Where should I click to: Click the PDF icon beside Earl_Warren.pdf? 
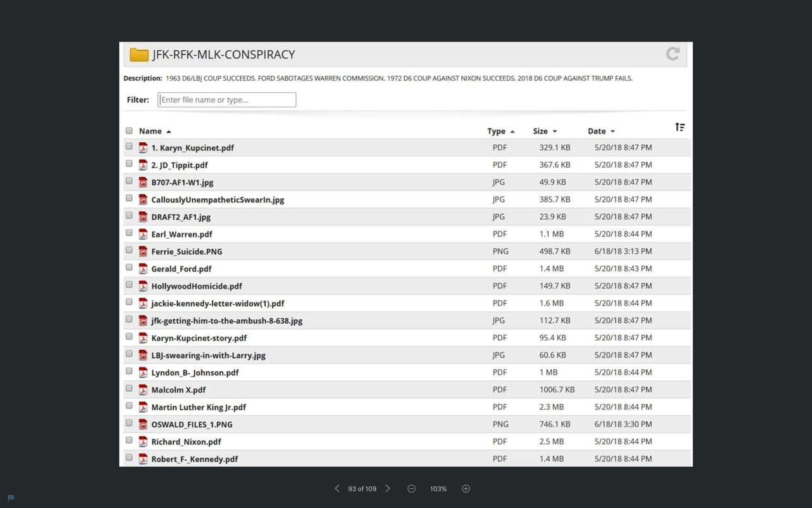pyautogui.click(x=143, y=234)
